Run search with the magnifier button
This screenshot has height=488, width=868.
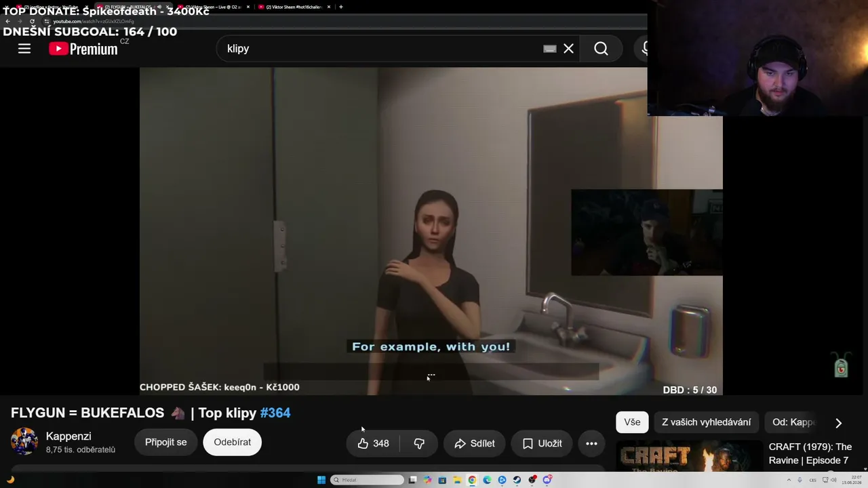tap(601, 49)
